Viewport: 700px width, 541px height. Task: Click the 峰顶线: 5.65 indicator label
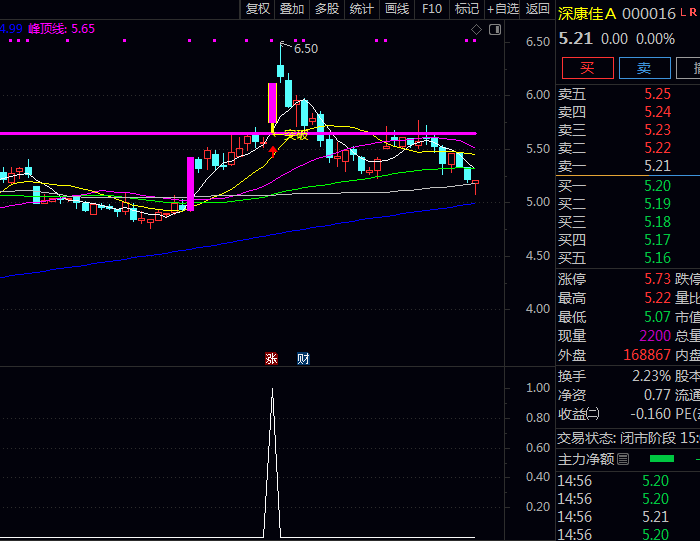(x=62, y=29)
